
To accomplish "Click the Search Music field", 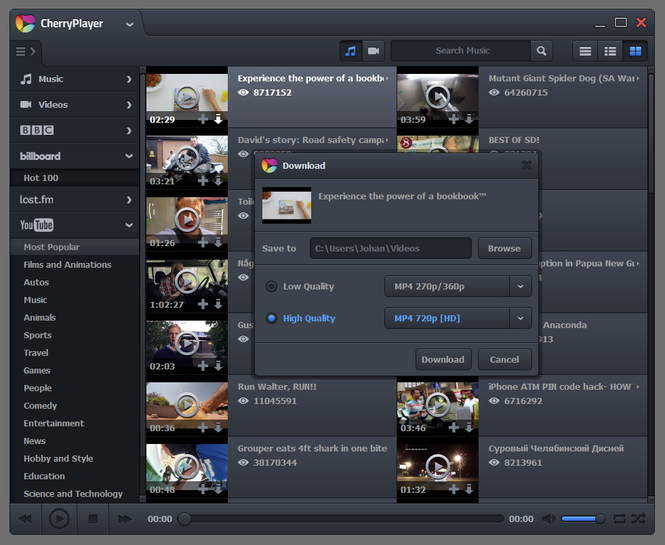I will tap(461, 51).
